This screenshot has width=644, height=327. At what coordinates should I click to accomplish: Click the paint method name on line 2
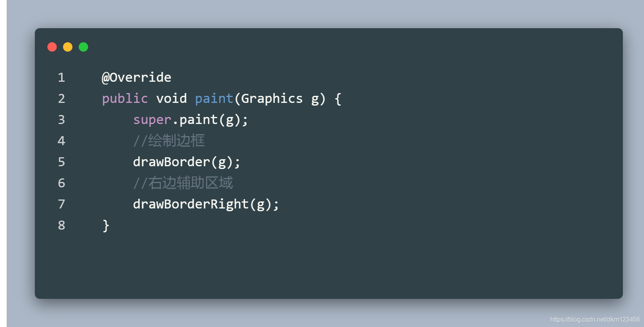tap(214, 99)
